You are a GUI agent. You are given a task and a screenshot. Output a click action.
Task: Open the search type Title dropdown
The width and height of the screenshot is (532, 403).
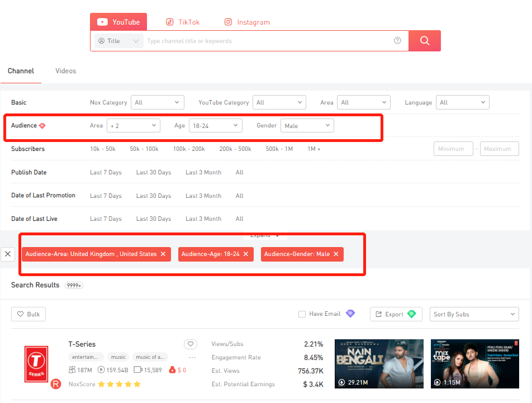118,41
